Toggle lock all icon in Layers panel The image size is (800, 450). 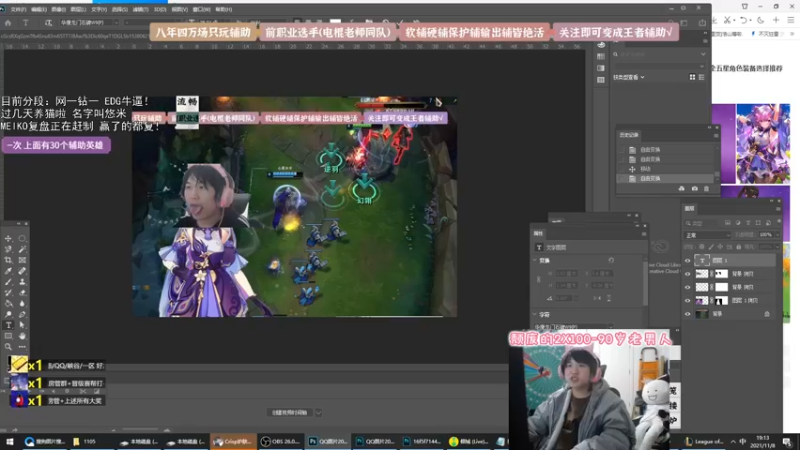click(x=738, y=247)
